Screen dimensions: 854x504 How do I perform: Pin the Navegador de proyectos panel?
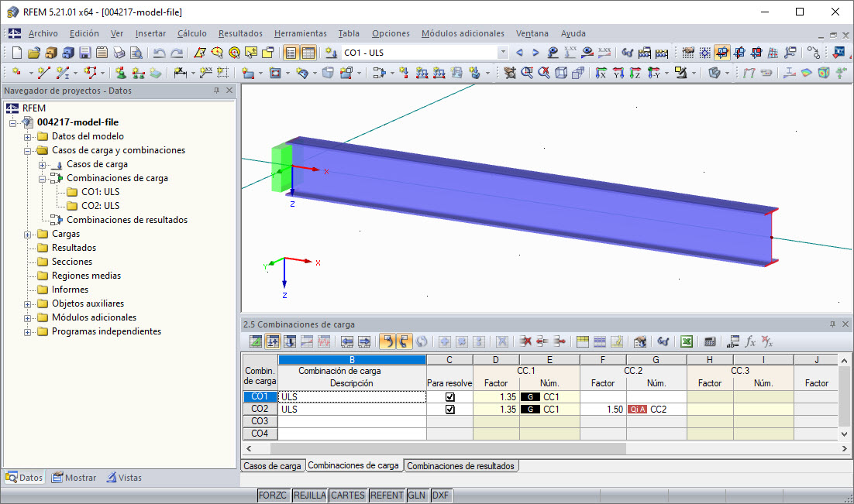pyautogui.click(x=217, y=91)
